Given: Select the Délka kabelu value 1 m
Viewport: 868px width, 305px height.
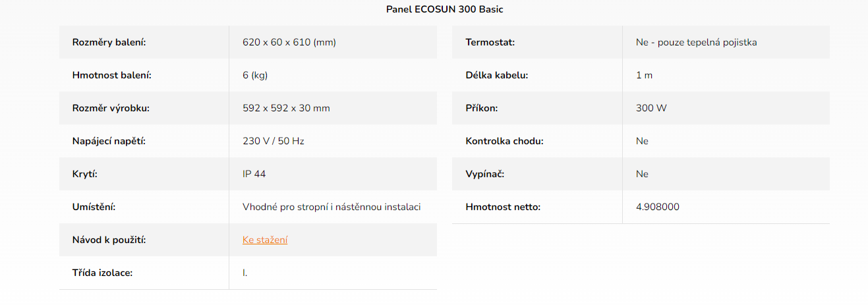Looking at the screenshot, I should [x=645, y=75].
